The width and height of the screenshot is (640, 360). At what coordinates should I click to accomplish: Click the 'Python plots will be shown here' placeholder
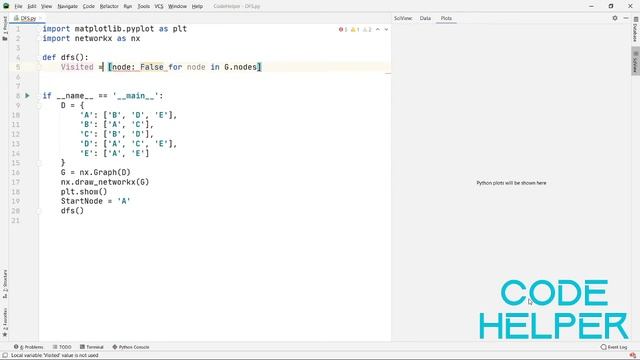tap(511, 183)
